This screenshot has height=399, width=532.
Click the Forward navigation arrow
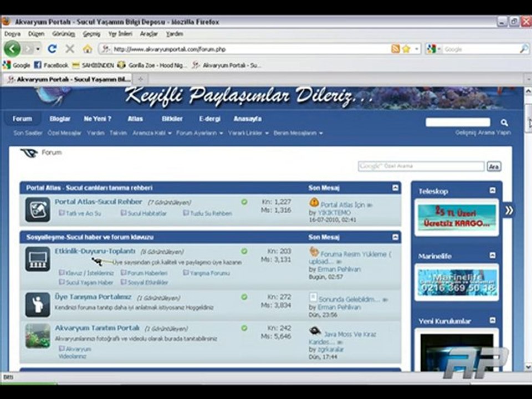[x=28, y=49]
